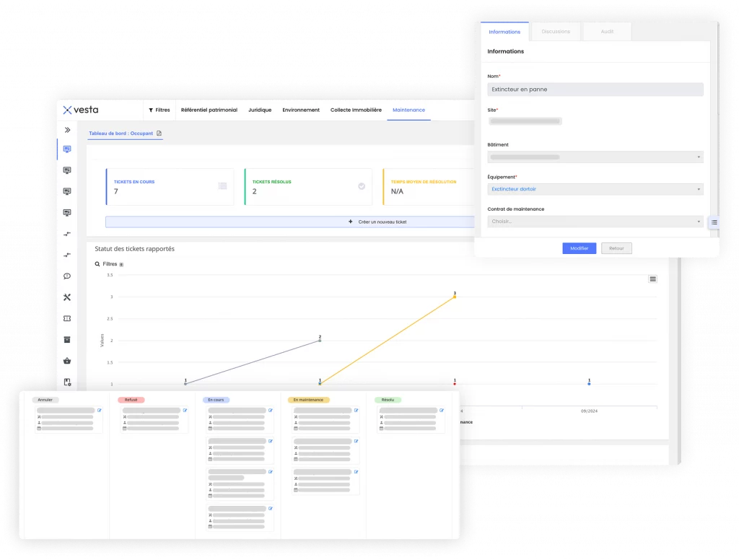Click the Modifier button
Screen dimensions: 739x560
579,248
